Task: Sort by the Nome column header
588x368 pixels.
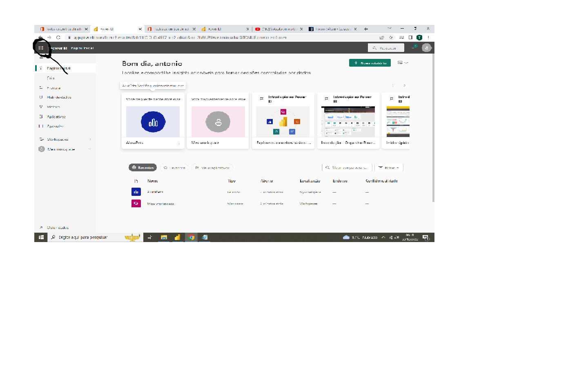Action: [x=153, y=181]
